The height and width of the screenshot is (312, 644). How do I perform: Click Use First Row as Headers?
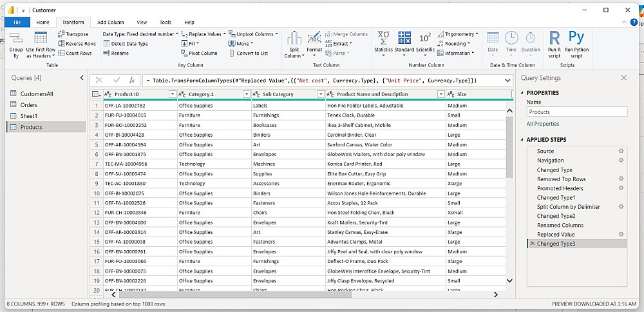[x=41, y=39]
